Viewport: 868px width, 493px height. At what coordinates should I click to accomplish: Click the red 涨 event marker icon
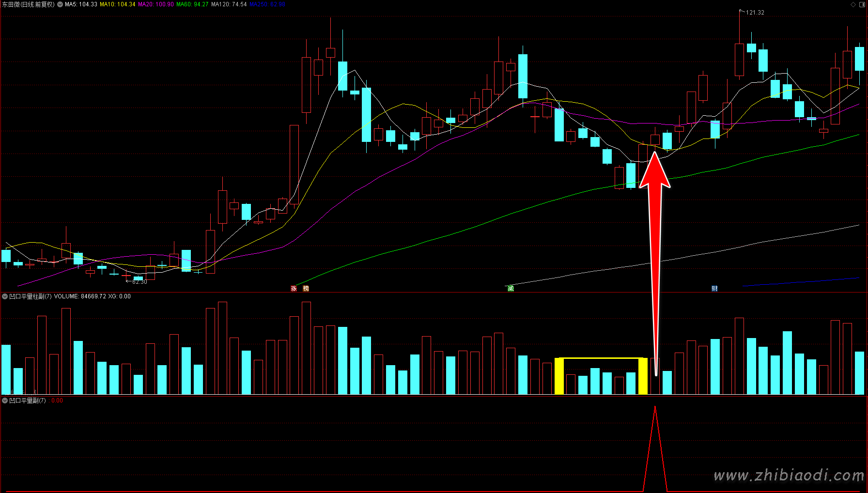pyautogui.click(x=294, y=289)
